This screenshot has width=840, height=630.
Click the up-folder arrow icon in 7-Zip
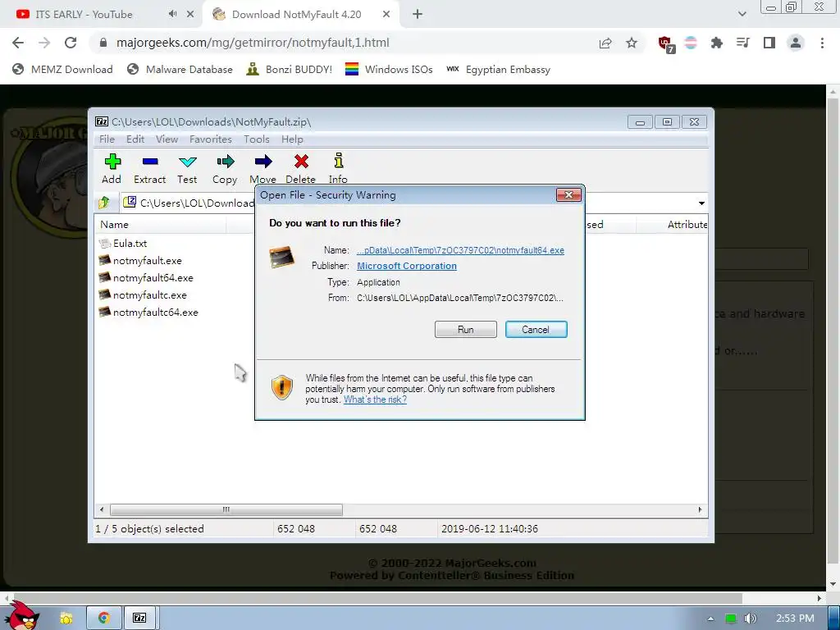104,203
